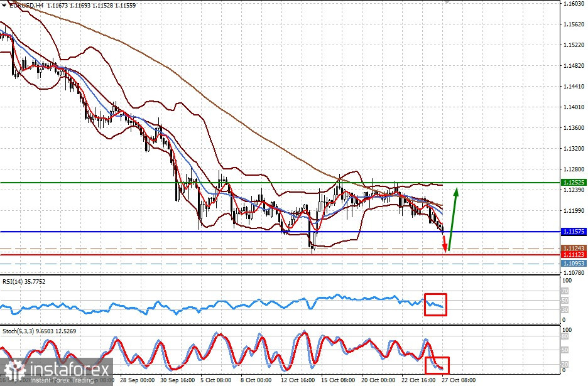The image size is (588, 386).
Task: Click the 27 Oct 08:00 time label
Action: (459, 380)
